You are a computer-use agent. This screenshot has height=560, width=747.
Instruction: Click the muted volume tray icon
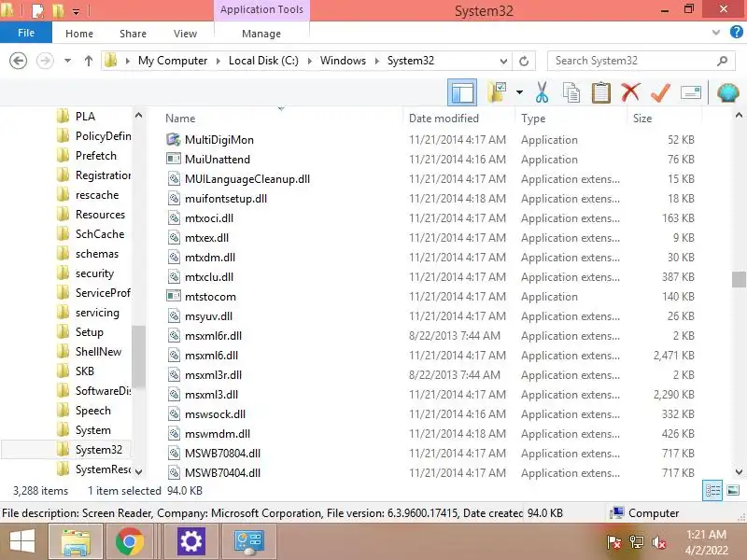[659, 542]
